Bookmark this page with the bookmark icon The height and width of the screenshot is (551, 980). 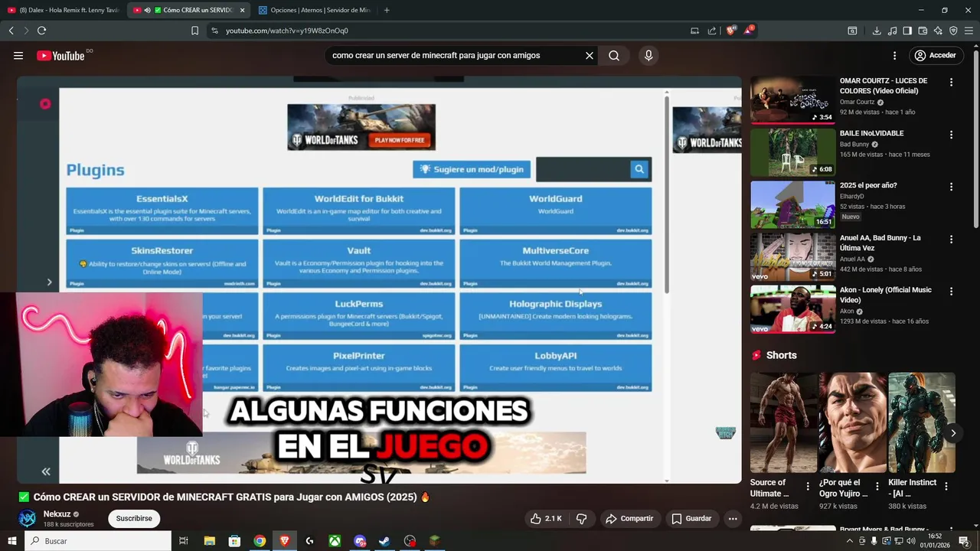point(194,31)
